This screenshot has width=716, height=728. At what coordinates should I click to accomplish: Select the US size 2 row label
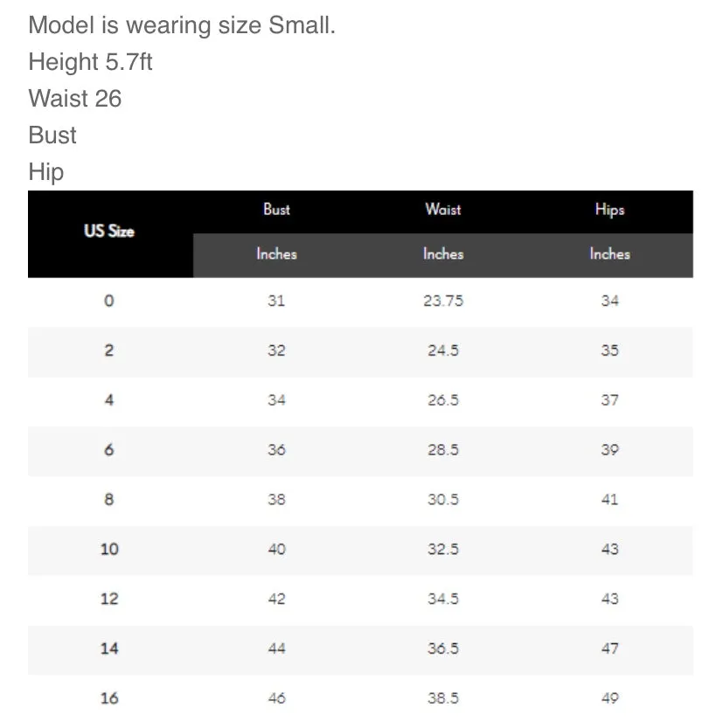109,350
